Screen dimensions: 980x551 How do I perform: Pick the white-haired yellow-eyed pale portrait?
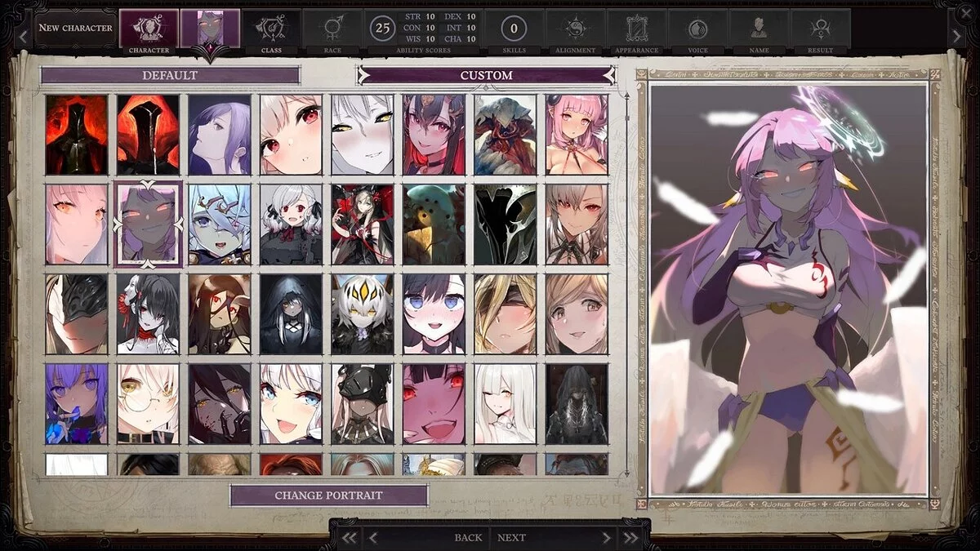363,135
